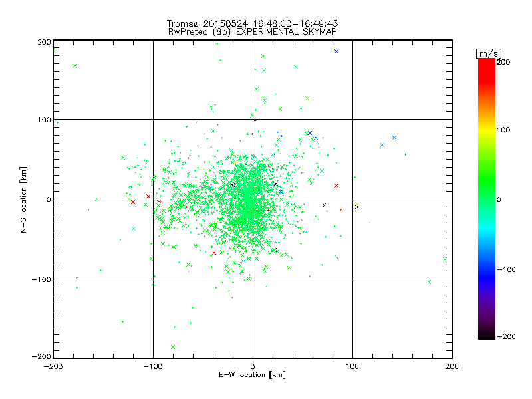Viewport: 532px width, 399px height.
Task: Click the N-S axis tick label "-100"
Action: (x=41, y=279)
